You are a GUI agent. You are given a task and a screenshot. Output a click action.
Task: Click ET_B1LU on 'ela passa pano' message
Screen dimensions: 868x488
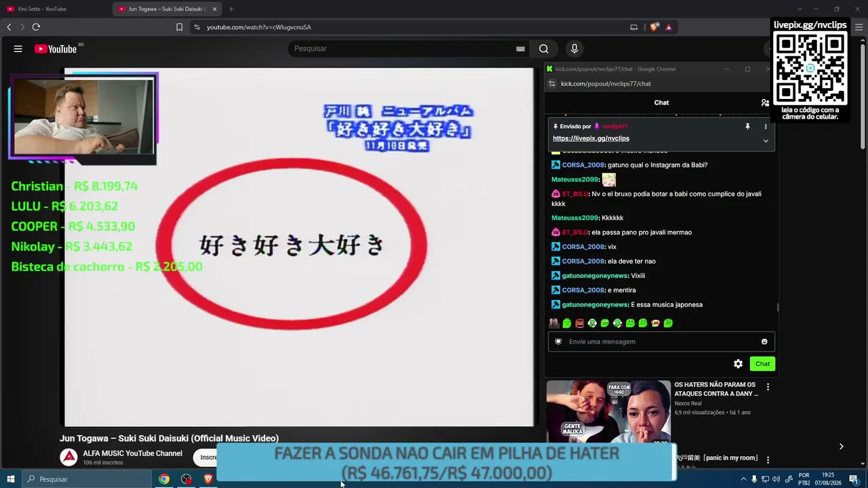(x=574, y=232)
